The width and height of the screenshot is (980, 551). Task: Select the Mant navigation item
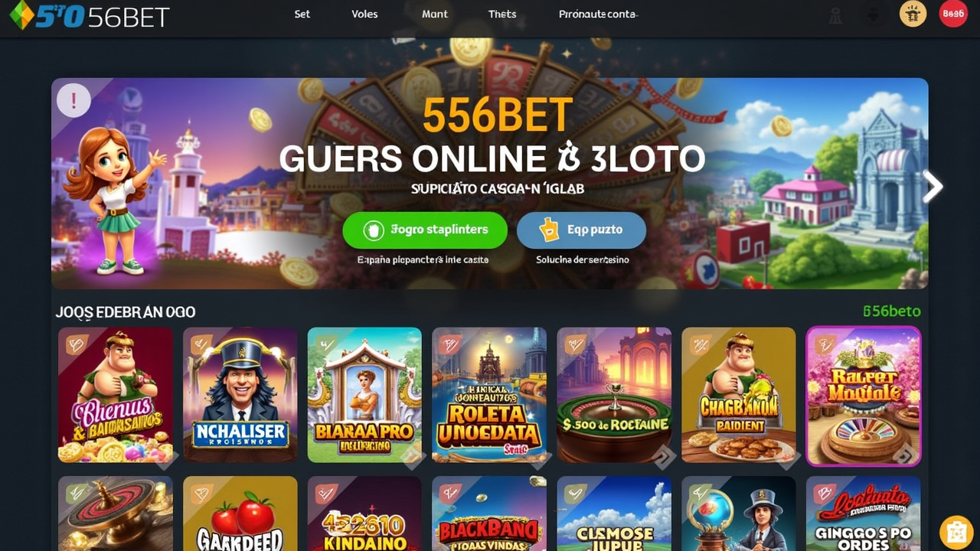click(435, 14)
